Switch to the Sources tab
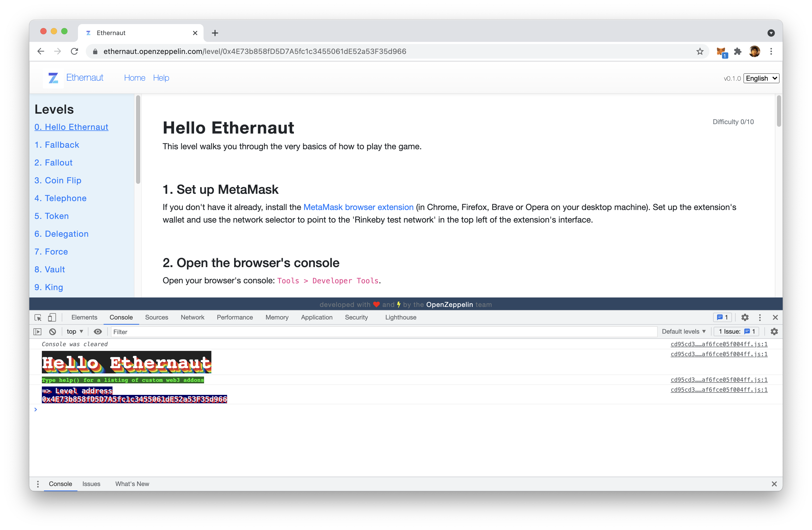 click(x=157, y=317)
